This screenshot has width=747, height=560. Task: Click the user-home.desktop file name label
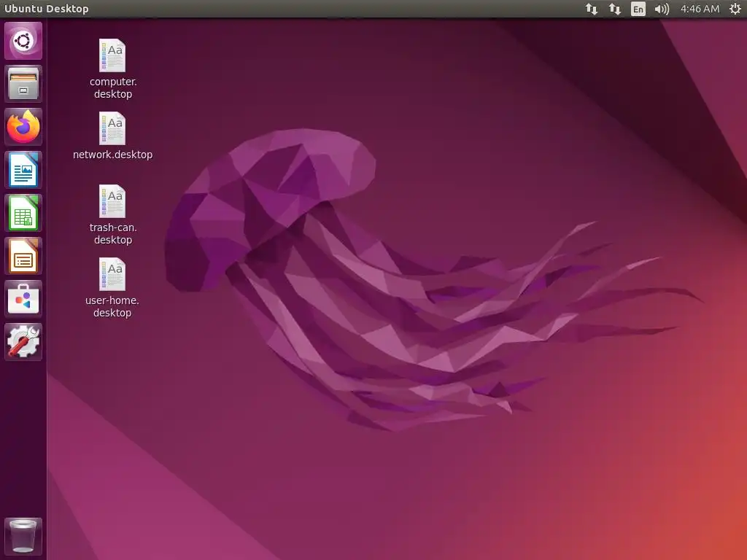(112, 306)
